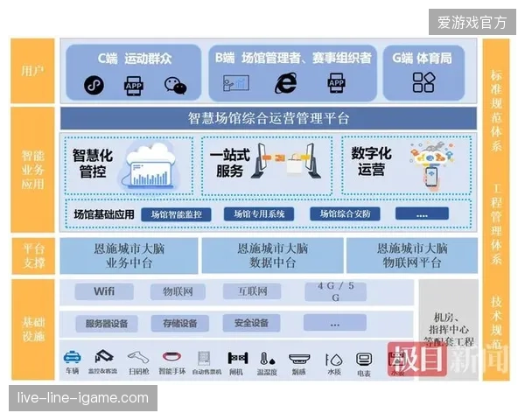Image resolution: width=525 pixels, height=420 pixels.
Task: Click the surveillance camera icon 监控&客流
Action: (103, 356)
